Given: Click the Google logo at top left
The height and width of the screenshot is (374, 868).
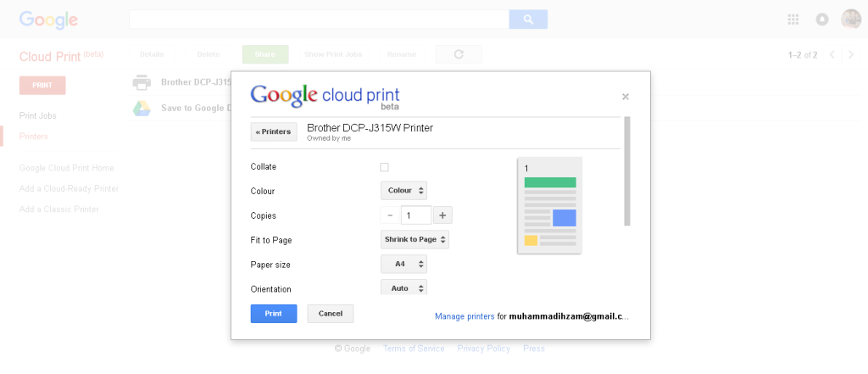Looking at the screenshot, I should (48, 20).
